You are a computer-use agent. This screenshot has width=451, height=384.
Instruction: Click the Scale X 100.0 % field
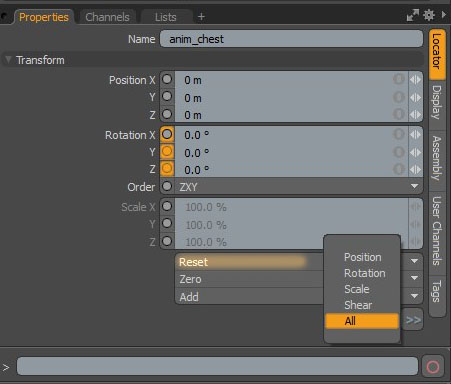292,207
